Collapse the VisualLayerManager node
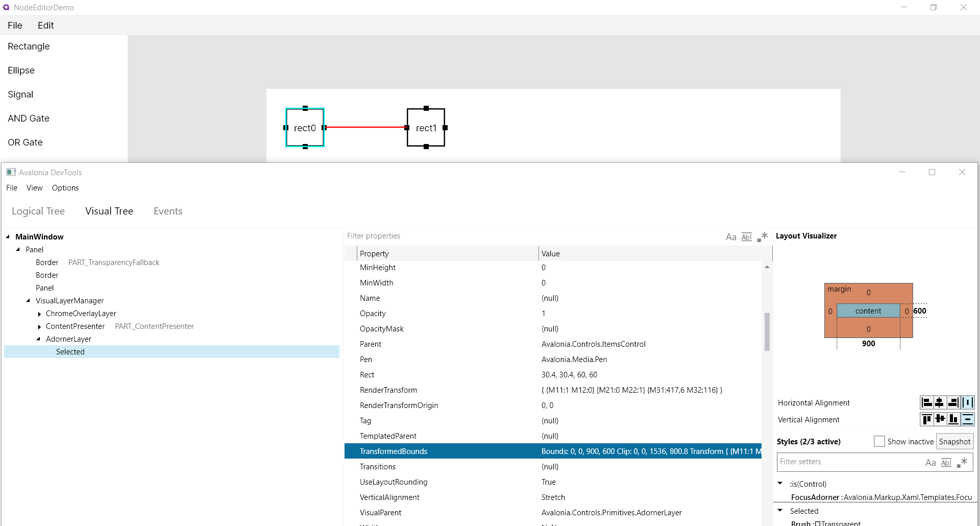Viewport: 980px width, 526px height. tap(29, 300)
